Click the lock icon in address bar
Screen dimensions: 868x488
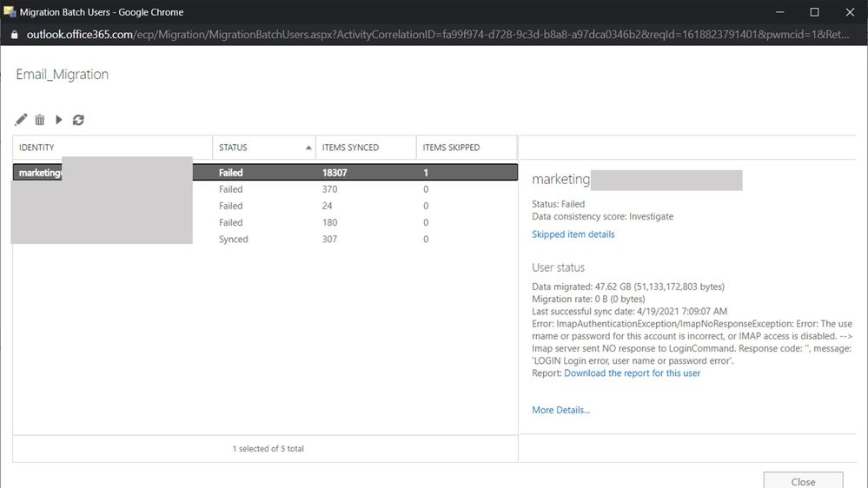point(15,35)
